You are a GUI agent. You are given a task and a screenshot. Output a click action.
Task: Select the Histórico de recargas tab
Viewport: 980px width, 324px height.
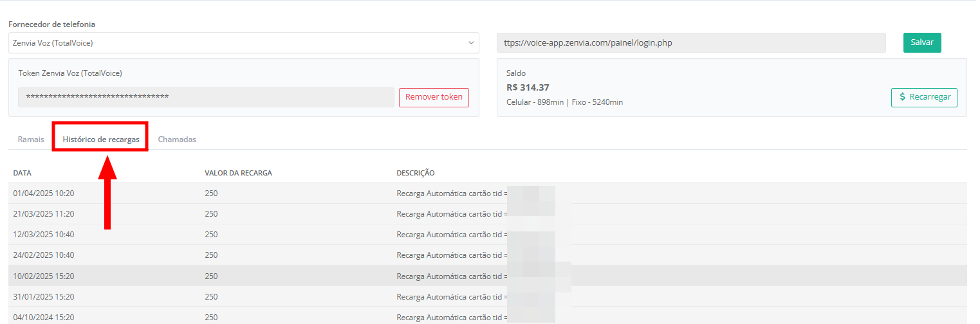101,139
